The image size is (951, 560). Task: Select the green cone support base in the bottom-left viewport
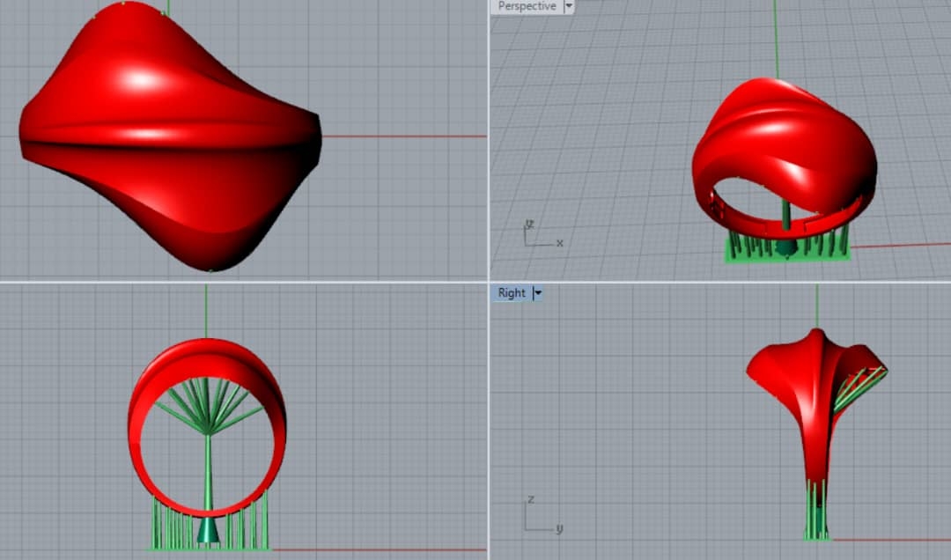pyautogui.click(x=208, y=530)
